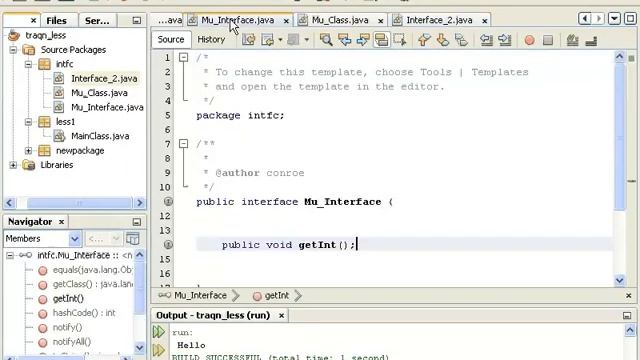Go to next bookmark icon
Screen dimensions: 640x360
(442, 40)
